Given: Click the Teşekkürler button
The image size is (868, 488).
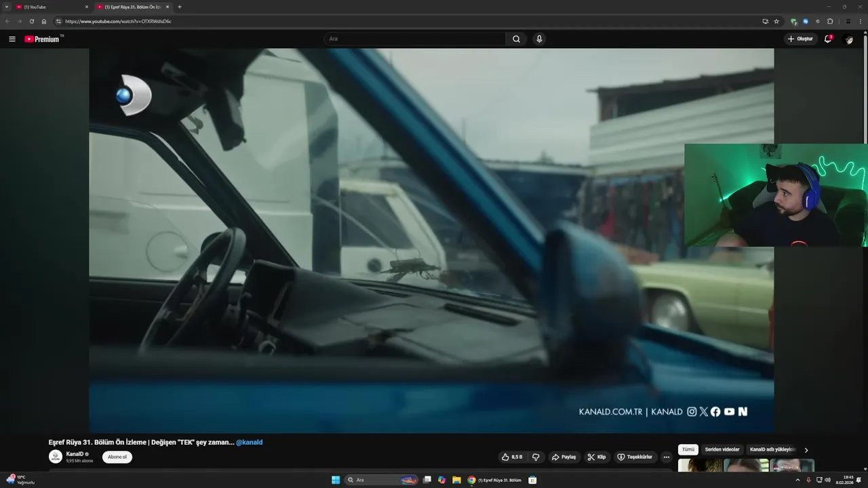Looking at the screenshot, I should pyautogui.click(x=634, y=457).
